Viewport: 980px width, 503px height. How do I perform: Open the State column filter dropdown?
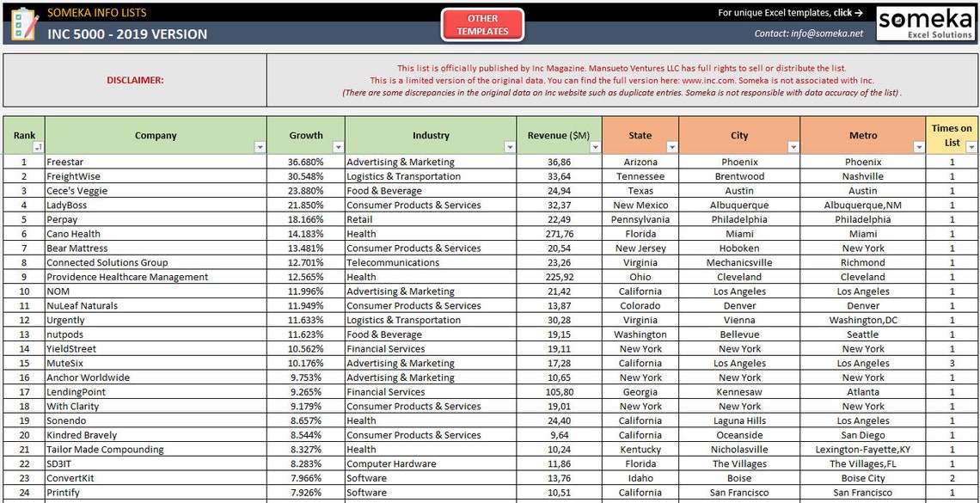click(x=672, y=148)
